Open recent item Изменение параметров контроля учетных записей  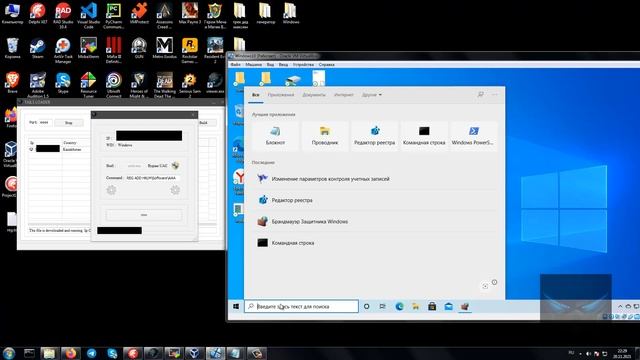click(374, 179)
